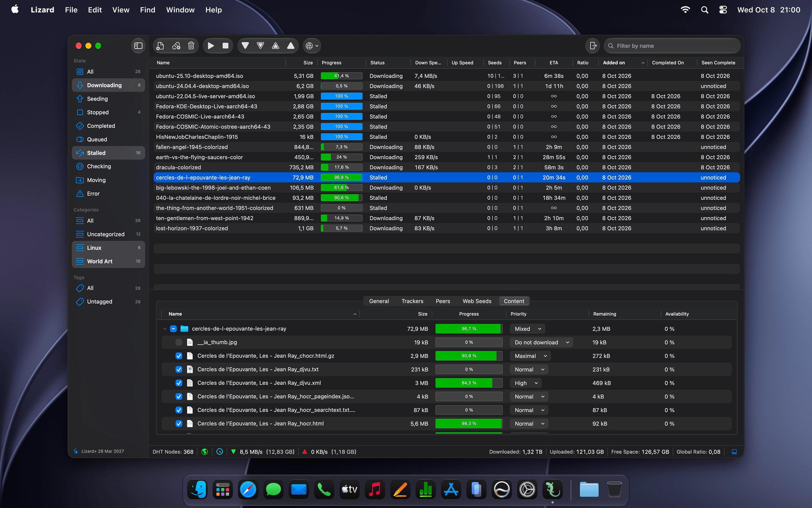Open Normal priority dropdown for hocr.html
Viewport: 812px width, 508px height.
point(529,424)
